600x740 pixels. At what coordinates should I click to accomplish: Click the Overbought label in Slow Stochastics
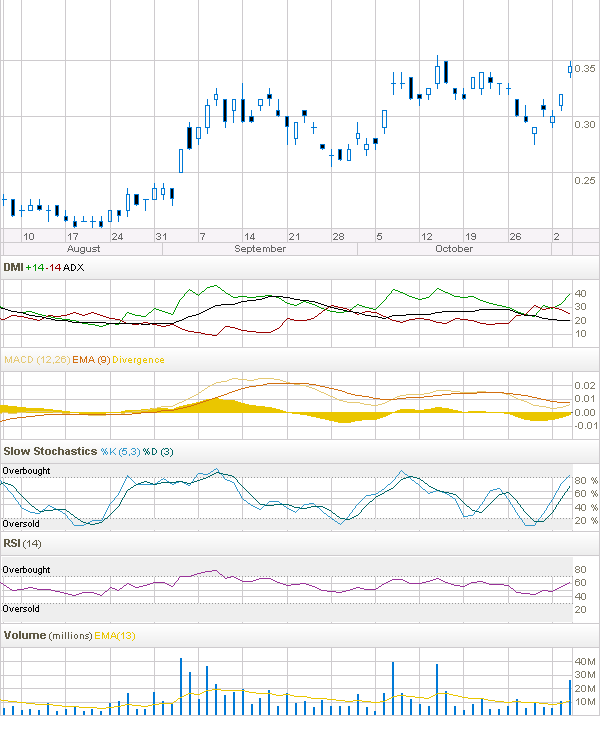pyautogui.click(x=26, y=470)
